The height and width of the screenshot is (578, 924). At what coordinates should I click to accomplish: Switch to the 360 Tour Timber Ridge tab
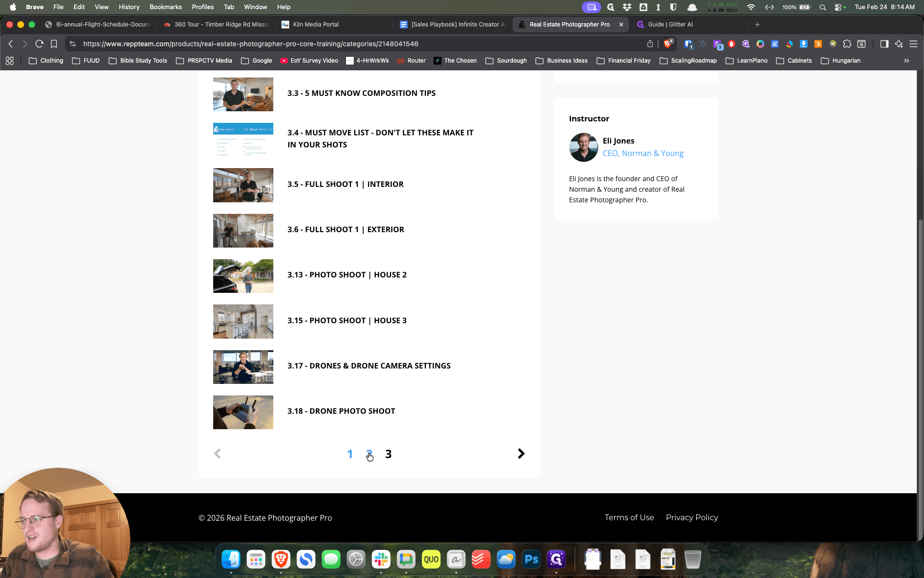click(216, 25)
